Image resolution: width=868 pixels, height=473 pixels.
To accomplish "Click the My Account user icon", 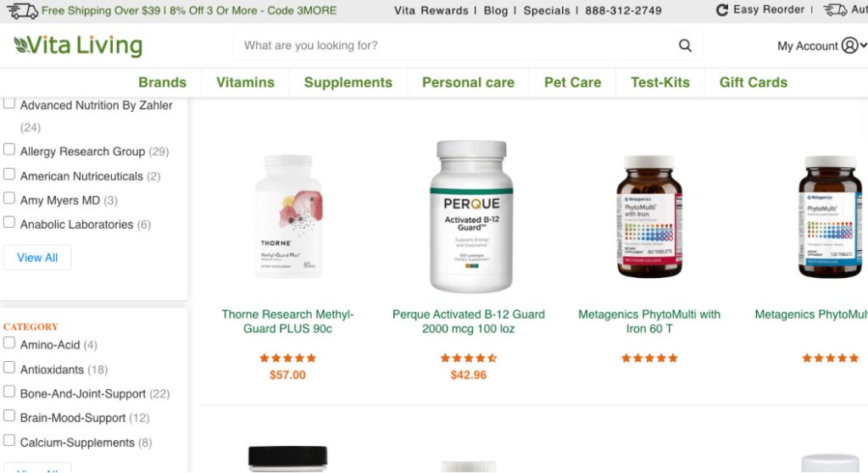I will point(849,46).
